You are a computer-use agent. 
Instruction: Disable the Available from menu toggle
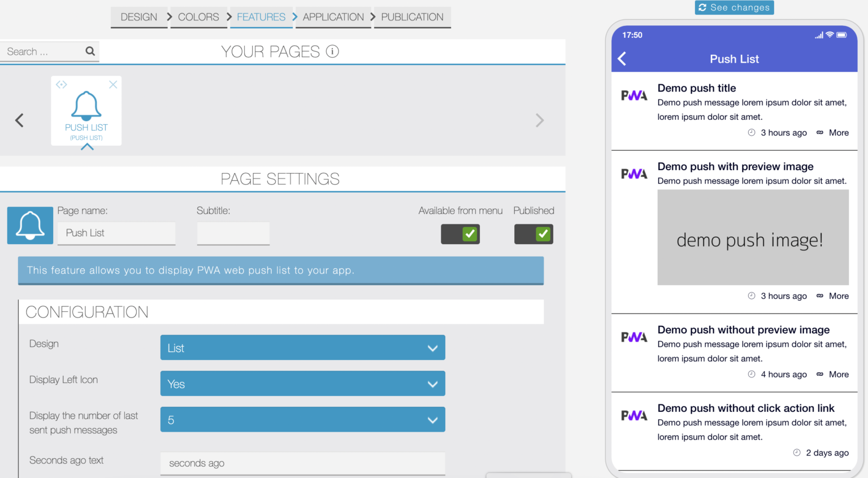pyautogui.click(x=460, y=234)
